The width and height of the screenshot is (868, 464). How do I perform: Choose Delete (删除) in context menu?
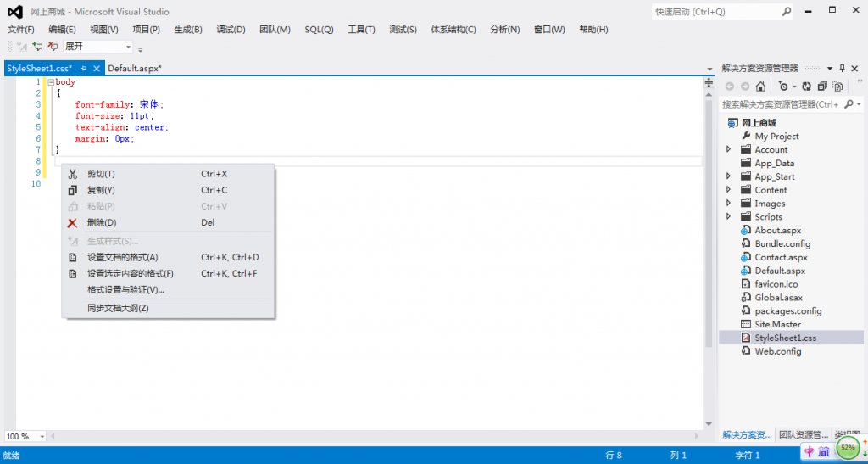point(169,222)
